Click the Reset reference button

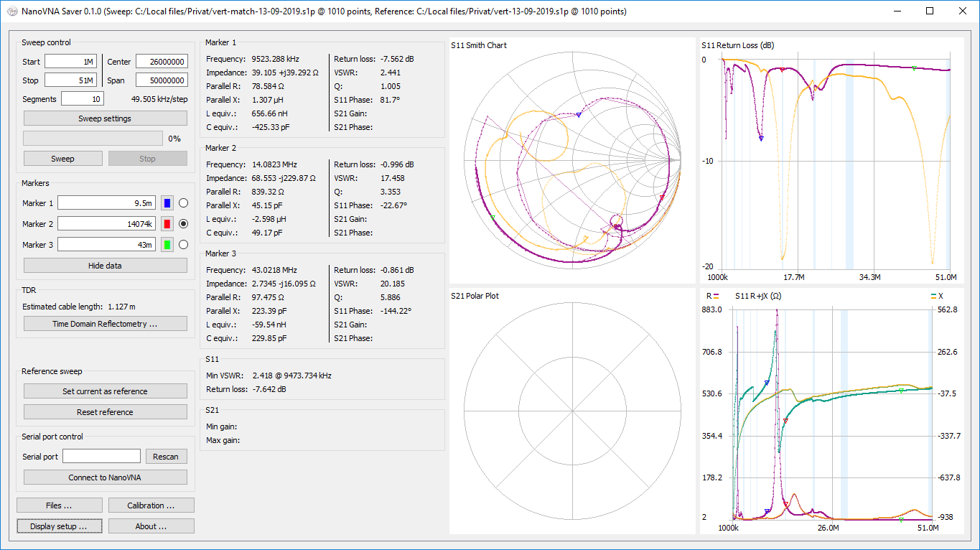[x=105, y=412]
